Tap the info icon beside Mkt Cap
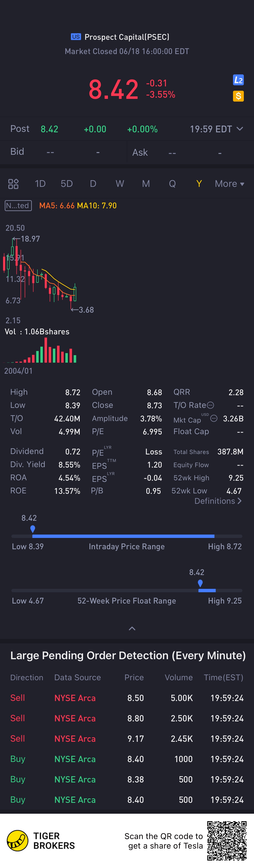The width and height of the screenshot is (254, 868). pos(214,419)
